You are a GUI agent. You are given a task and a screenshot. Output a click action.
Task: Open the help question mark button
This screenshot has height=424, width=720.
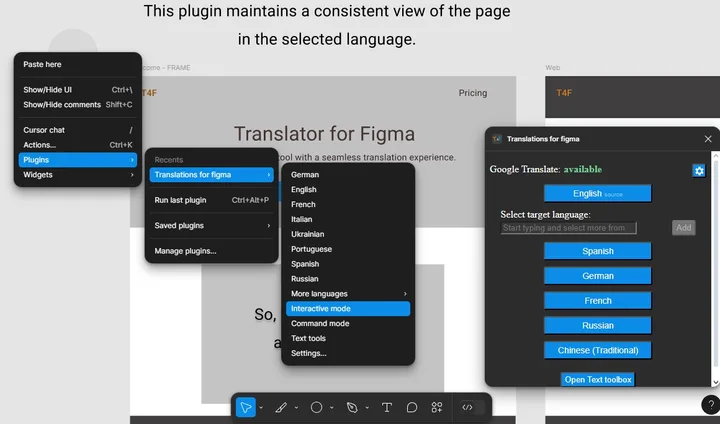pos(710,405)
